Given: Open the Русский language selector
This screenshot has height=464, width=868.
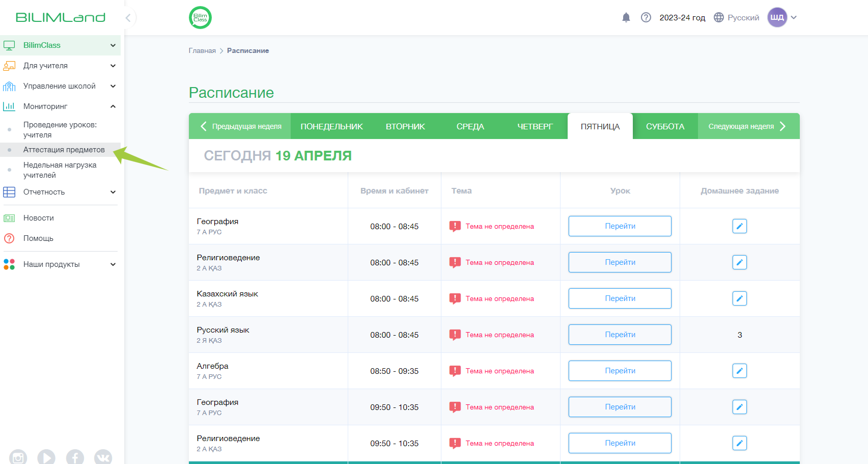Looking at the screenshot, I should coord(743,17).
